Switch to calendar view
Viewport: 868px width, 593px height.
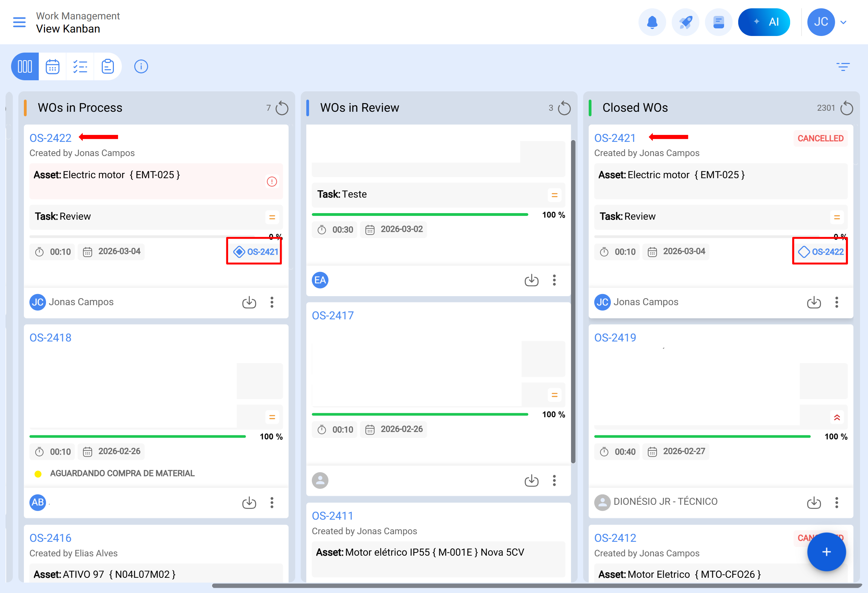(53, 66)
